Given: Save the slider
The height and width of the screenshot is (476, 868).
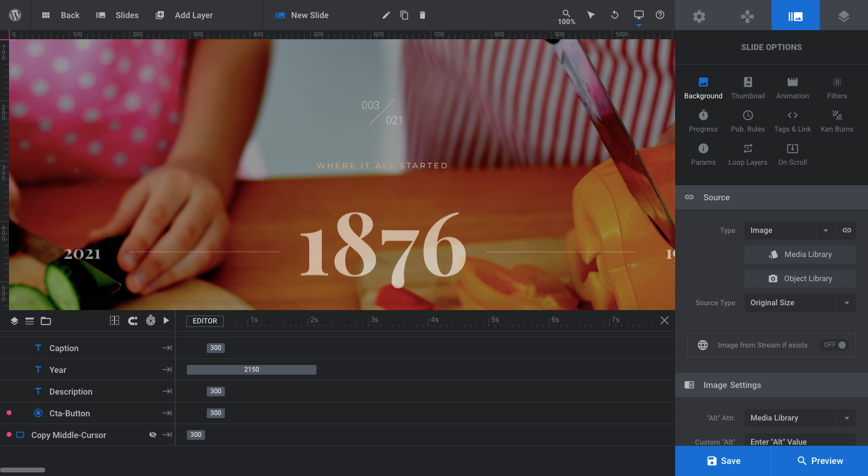Looking at the screenshot, I should 723,461.
